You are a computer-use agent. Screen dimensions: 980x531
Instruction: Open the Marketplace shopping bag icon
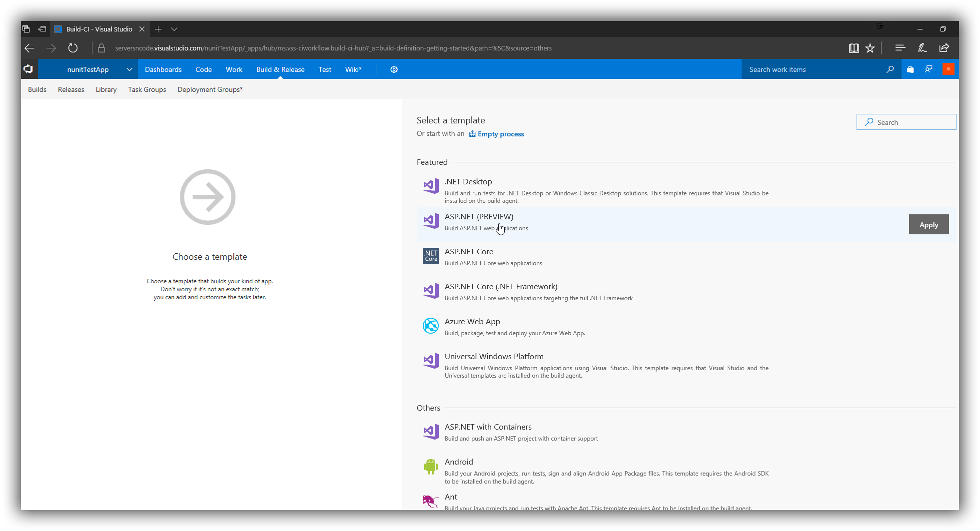click(911, 69)
